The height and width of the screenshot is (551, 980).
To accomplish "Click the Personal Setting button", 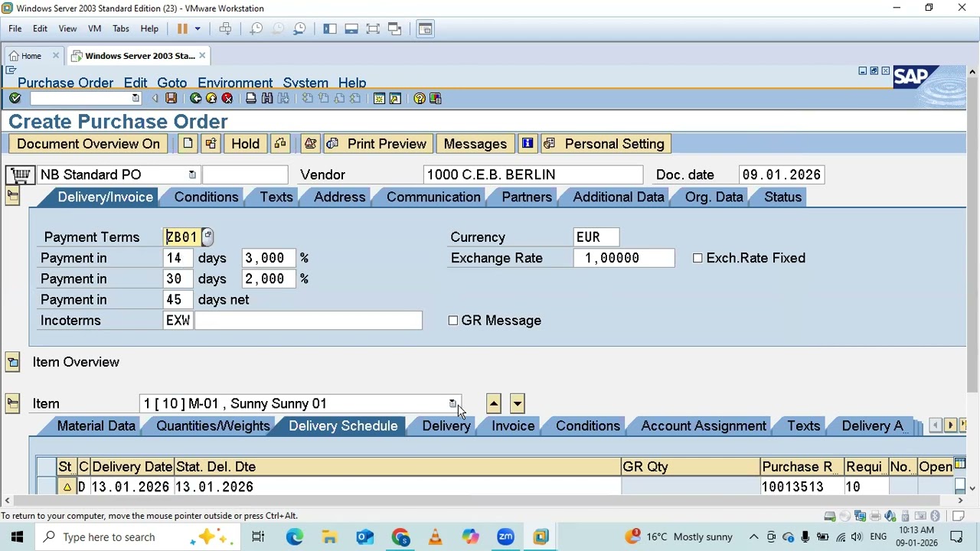I will click(605, 144).
